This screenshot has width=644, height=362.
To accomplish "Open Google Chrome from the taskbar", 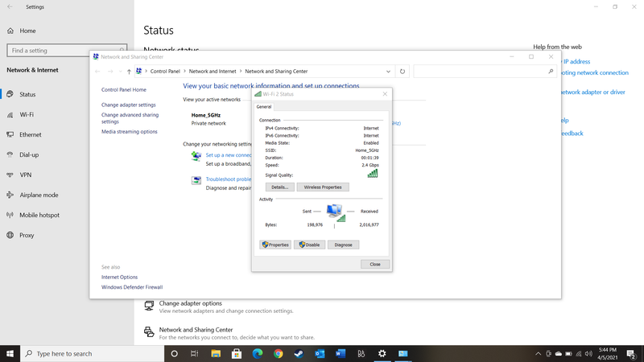I will (278, 353).
